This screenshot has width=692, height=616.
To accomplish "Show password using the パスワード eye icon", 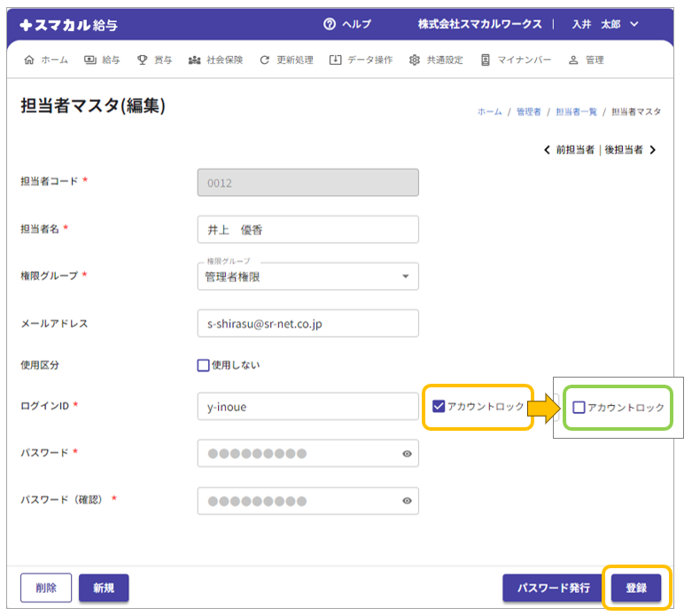I will click(407, 453).
